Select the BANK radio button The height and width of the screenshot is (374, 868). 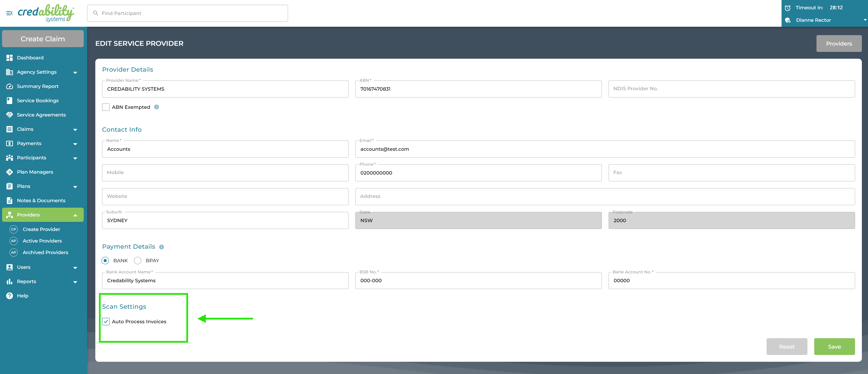click(x=105, y=261)
